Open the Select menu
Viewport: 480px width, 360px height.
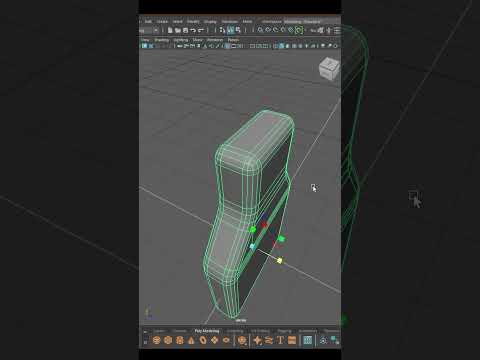click(178, 22)
